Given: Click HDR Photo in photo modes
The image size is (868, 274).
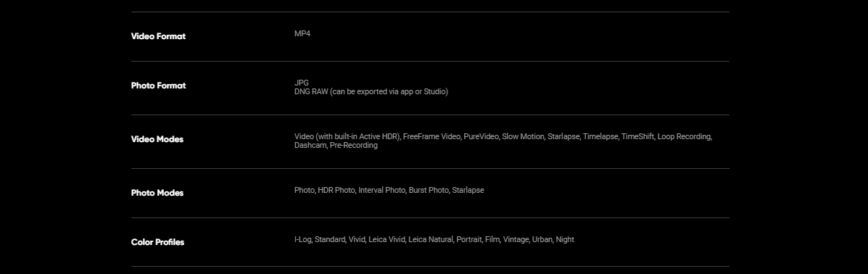Looking at the screenshot, I should click(336, 190).
